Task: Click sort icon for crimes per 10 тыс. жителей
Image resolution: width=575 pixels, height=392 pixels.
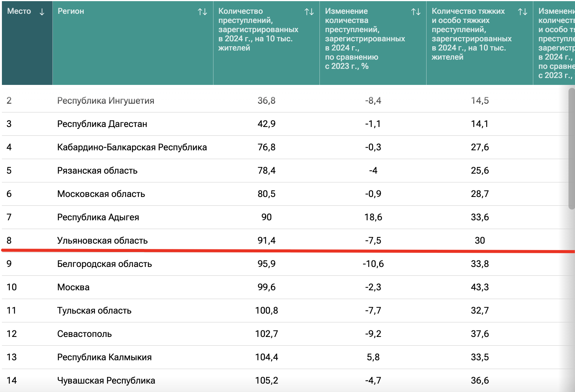Action: [x=309, y=12]
